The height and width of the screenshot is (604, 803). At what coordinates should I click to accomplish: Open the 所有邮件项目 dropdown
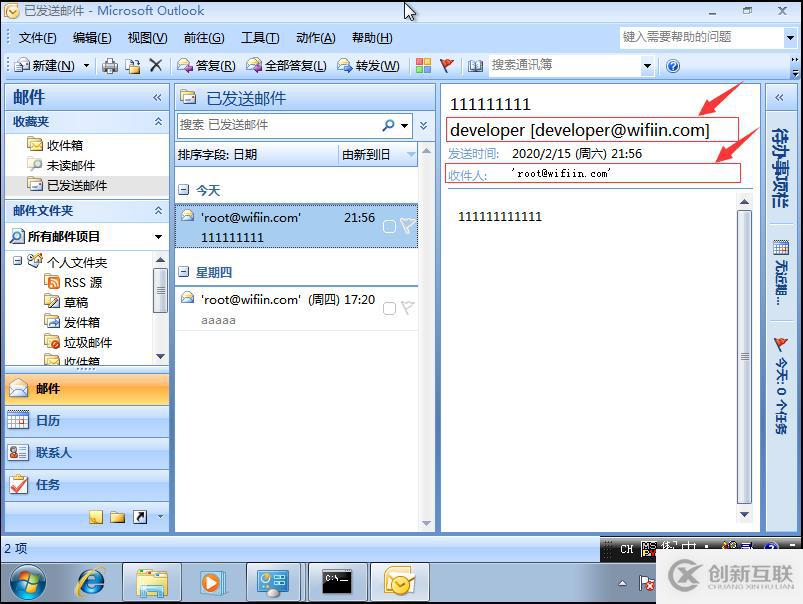158,237
